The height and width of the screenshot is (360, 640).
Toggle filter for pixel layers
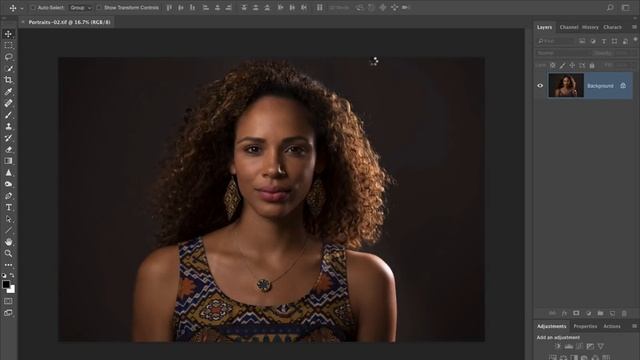(x=582, y=41)
